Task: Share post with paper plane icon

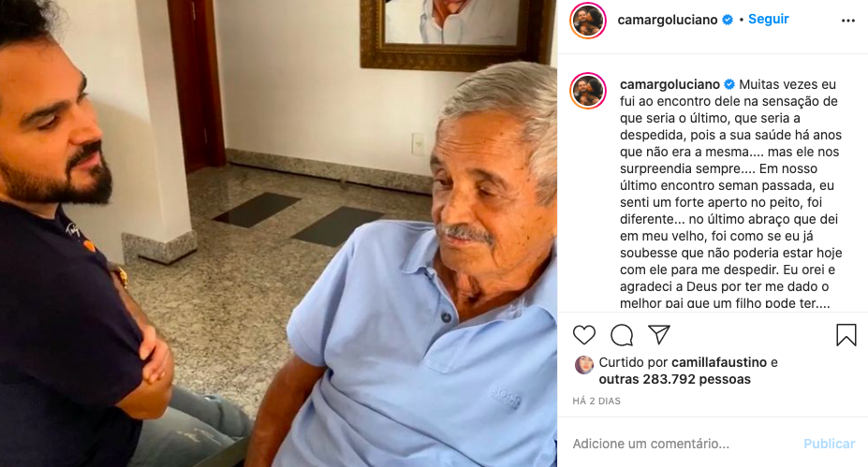Action: (659, 334)
